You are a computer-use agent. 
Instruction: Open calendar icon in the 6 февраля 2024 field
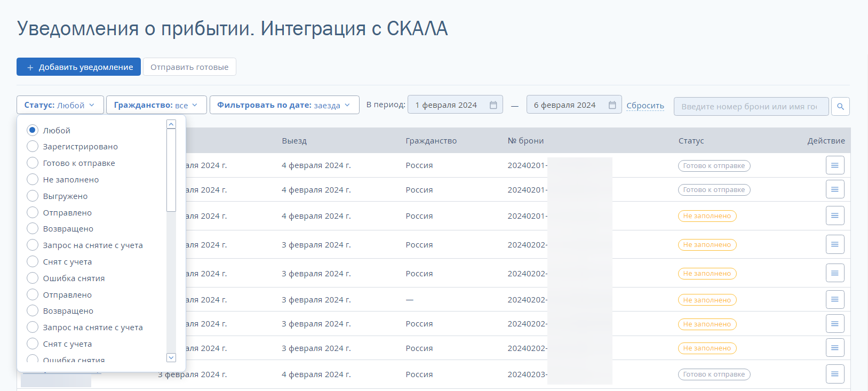pyautogui.click(x=612, y=105)
